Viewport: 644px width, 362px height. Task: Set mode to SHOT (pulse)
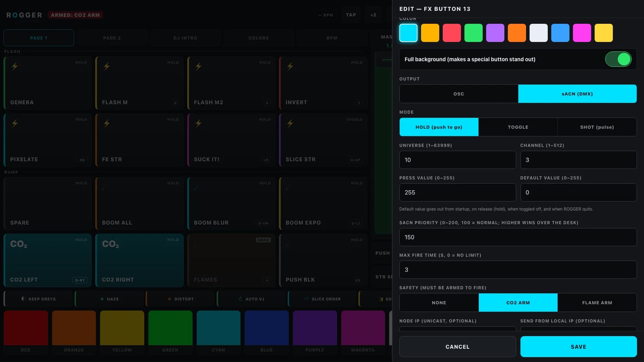tap(597, 127)
